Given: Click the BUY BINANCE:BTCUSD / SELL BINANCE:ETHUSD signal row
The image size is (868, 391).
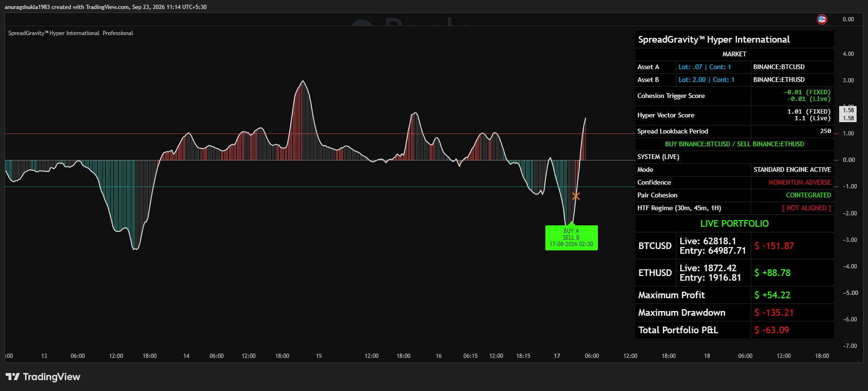Looking at the screenshot, I should coord(734,144).
